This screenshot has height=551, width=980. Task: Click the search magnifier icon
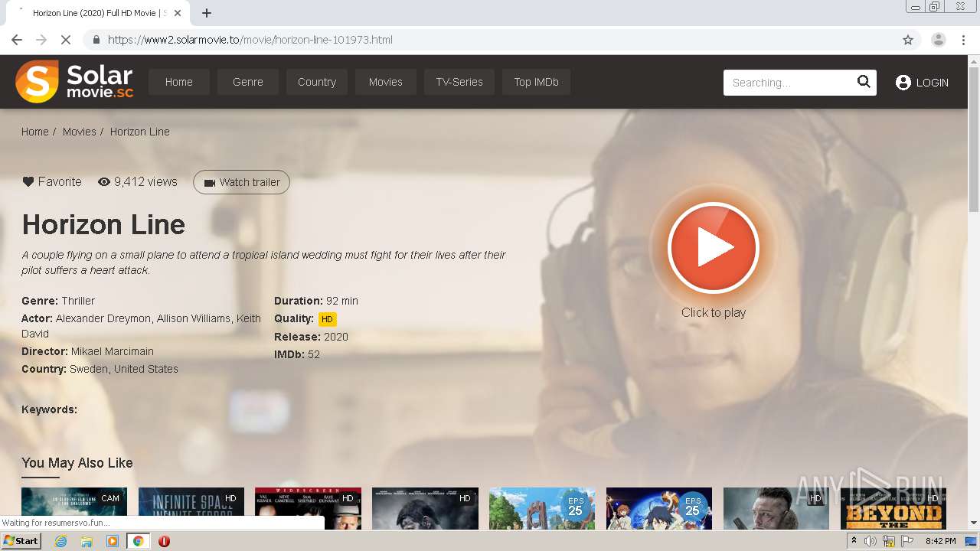[864, 82]
